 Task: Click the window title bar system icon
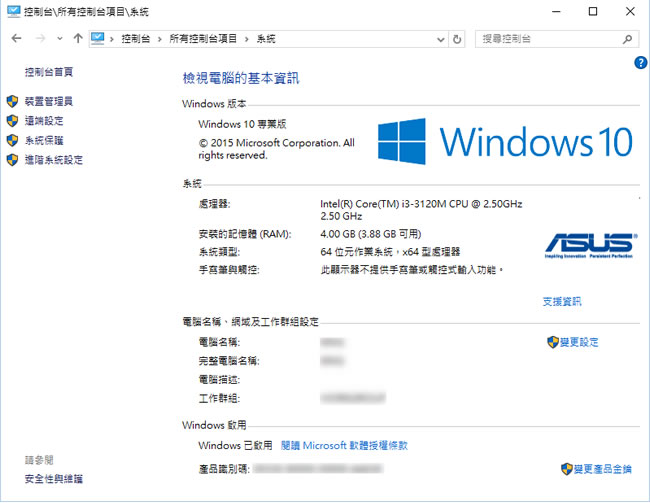pyautogui.click(x=13, y=11)
